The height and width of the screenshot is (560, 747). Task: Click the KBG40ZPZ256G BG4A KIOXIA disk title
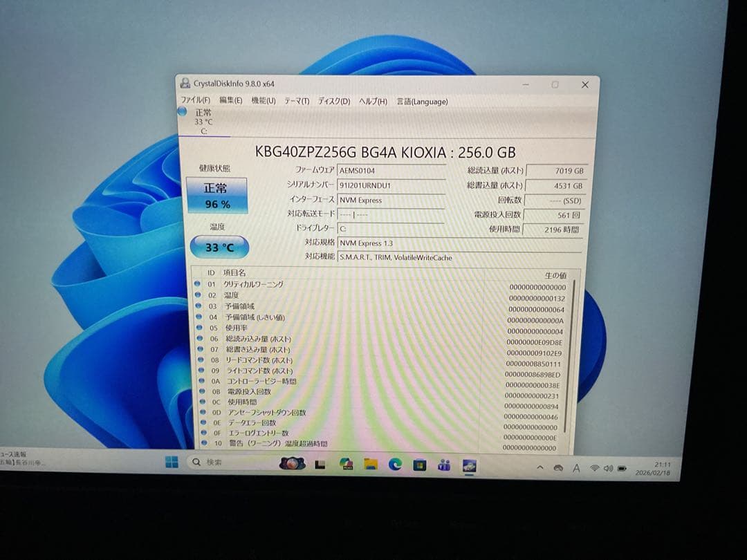(x=385, y=152)
